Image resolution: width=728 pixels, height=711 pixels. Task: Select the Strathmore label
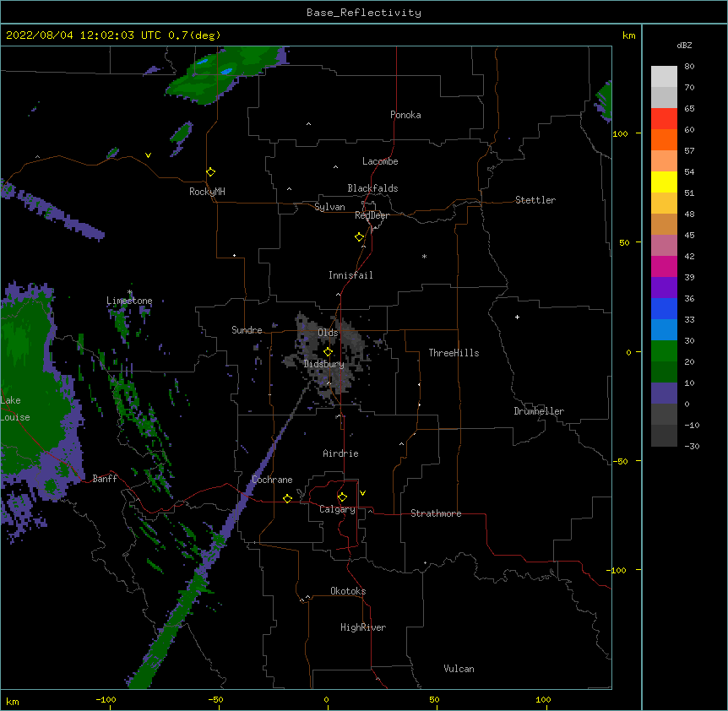pyautogui.click(x=436, y=513)
